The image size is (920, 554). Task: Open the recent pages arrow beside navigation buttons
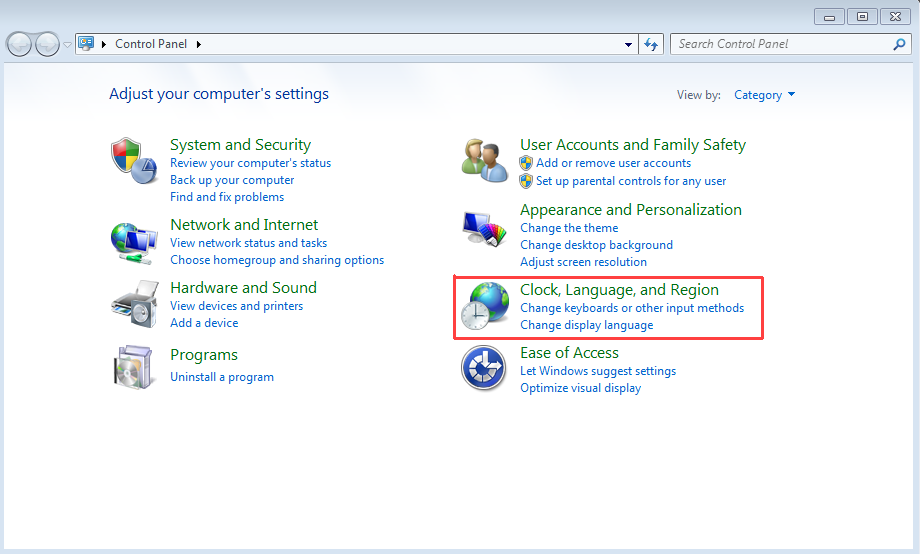67,44
